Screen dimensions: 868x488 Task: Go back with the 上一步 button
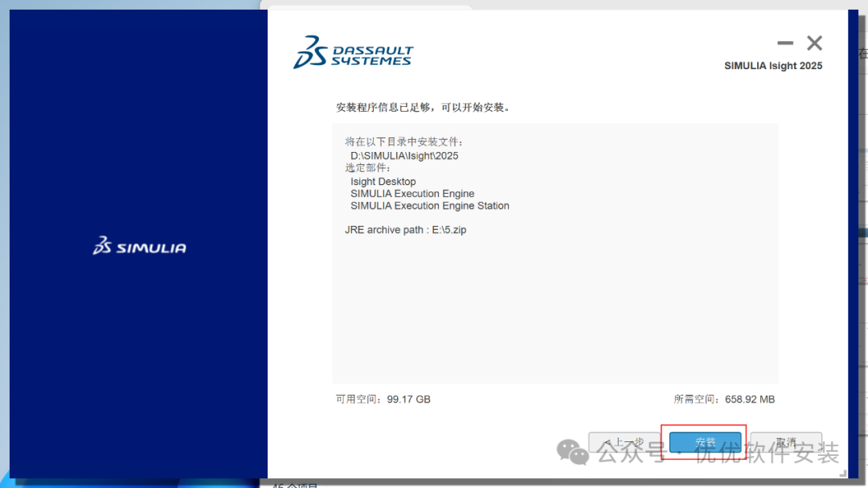coord(624,442)
